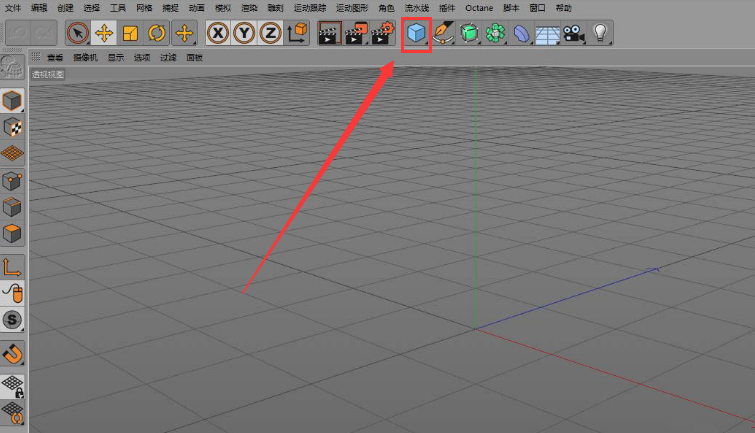Activate the Rotate tool
Image resolution: width=755 pixels, height=433 pixels.
[156, 33]
